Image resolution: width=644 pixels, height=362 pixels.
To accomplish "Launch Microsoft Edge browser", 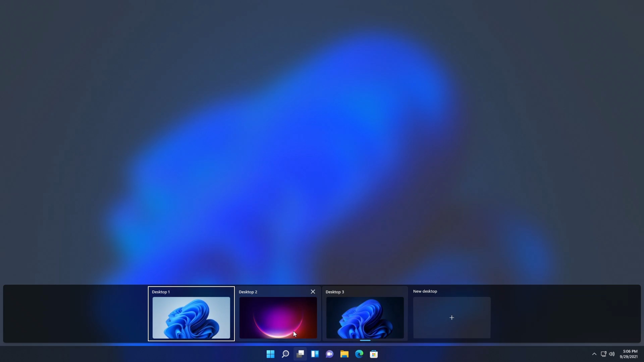I will 359,354.
